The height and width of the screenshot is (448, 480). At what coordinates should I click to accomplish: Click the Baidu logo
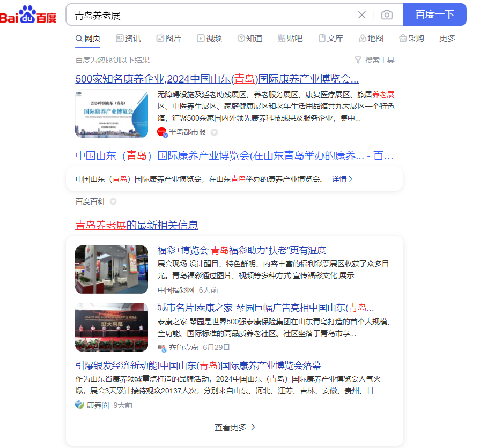tap(28, 15)
